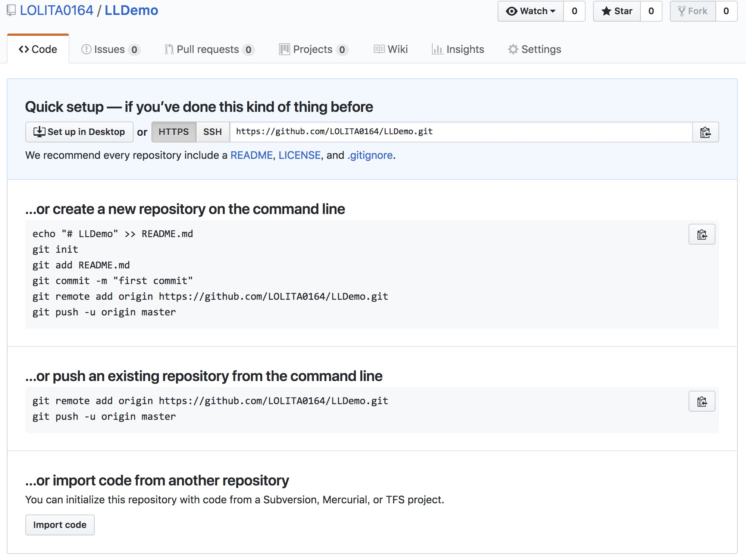Image resolution: width=746 pixels, height=560 pixels.
Task: Click the 'git commit -m "first commit"' line
Action: coord(113,281)
